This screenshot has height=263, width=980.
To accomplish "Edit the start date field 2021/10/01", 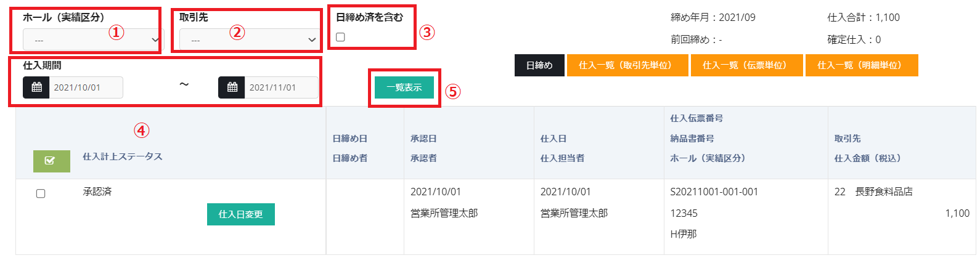I will pyautogui.click(x=85, y=87).
